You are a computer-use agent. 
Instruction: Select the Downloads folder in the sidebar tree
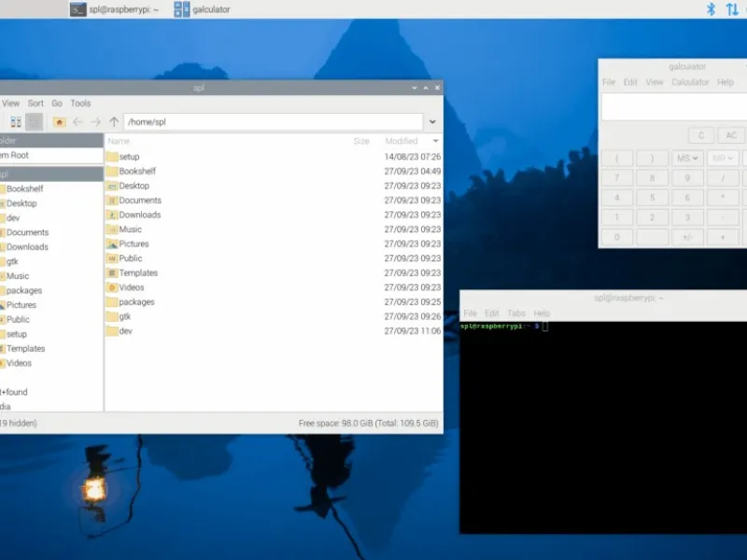27,247
